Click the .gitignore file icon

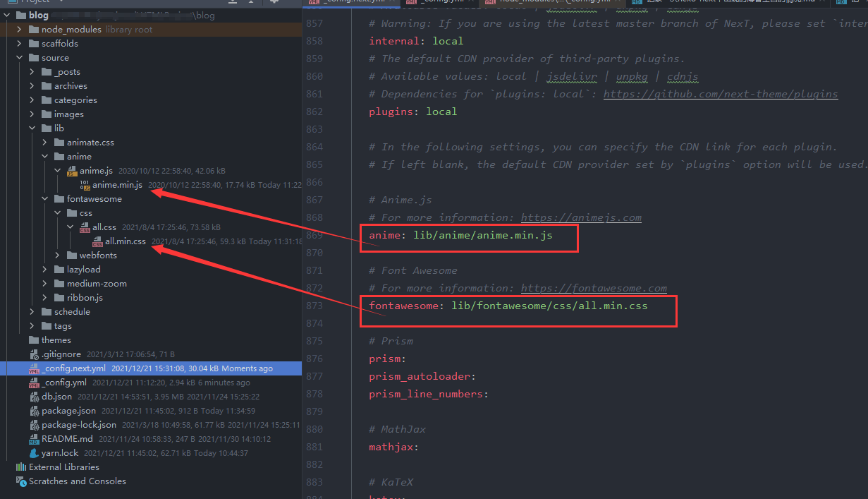(35, 354)
